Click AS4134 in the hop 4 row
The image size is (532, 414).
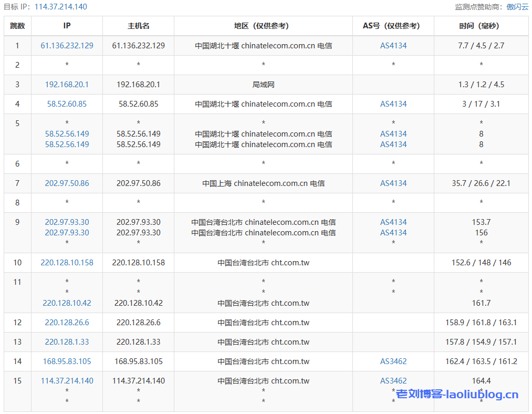393,104
